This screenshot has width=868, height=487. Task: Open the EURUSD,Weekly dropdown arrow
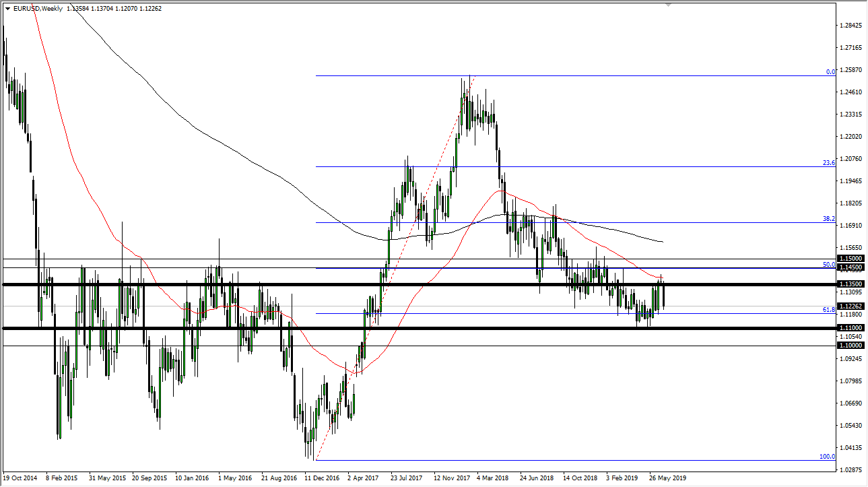[7, 10]
